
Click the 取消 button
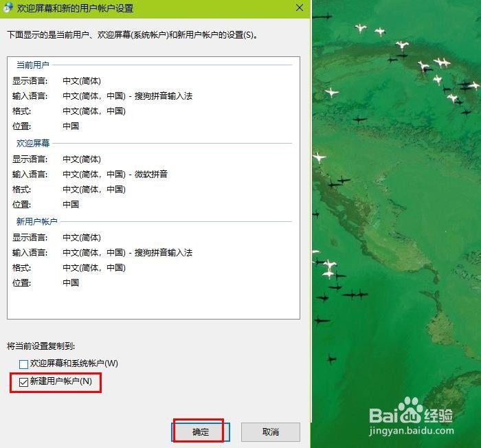pyautogui.click(x=270, y=432)
